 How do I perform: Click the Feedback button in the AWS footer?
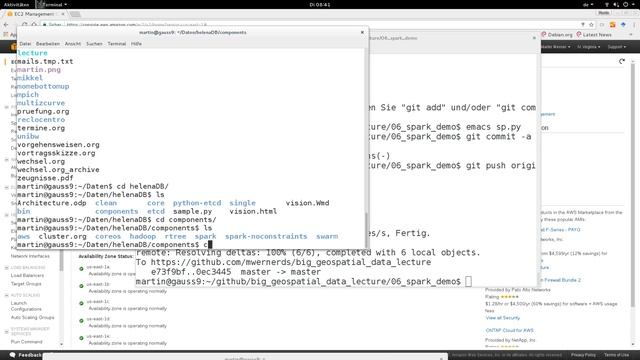[x=25, y=355]
